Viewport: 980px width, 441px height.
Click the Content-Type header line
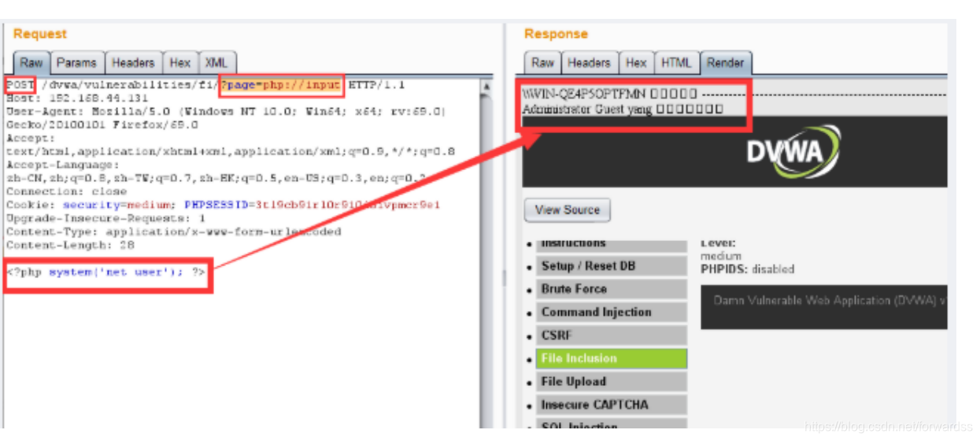pyautogui.click(x=173, y=232)
